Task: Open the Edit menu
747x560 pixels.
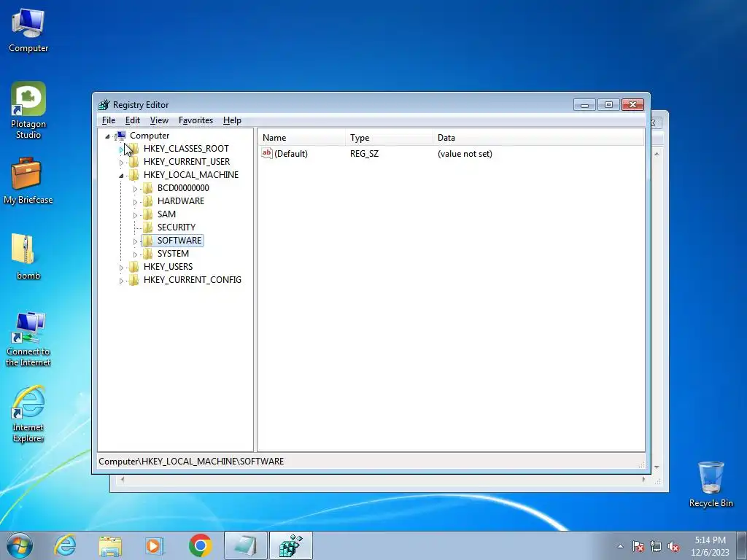Action: point(133,120)
